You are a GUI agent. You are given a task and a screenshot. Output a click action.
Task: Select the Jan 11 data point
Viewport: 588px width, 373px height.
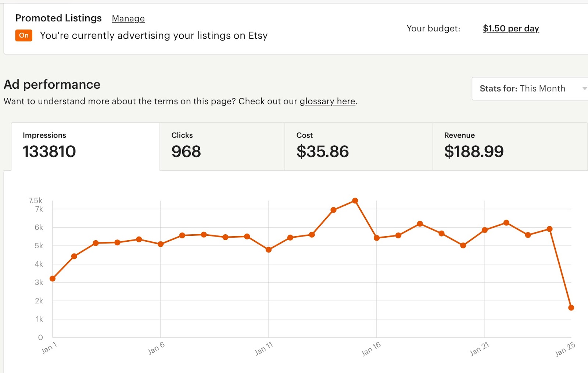(x=269, y=250)
